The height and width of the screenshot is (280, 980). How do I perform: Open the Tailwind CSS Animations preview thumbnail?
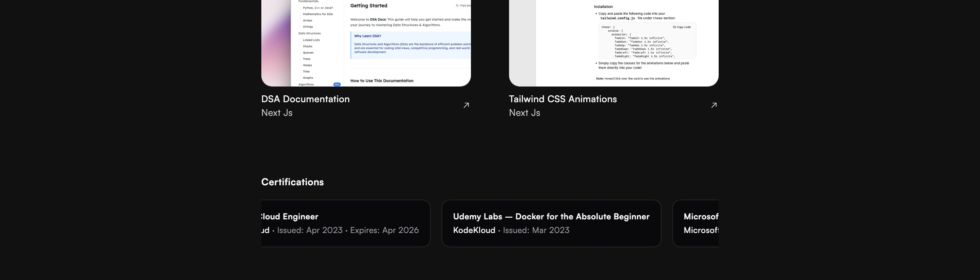(614, 43)
